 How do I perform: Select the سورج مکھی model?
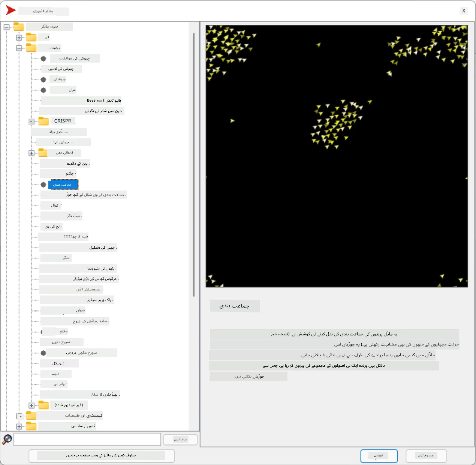[x=62, y=342]
